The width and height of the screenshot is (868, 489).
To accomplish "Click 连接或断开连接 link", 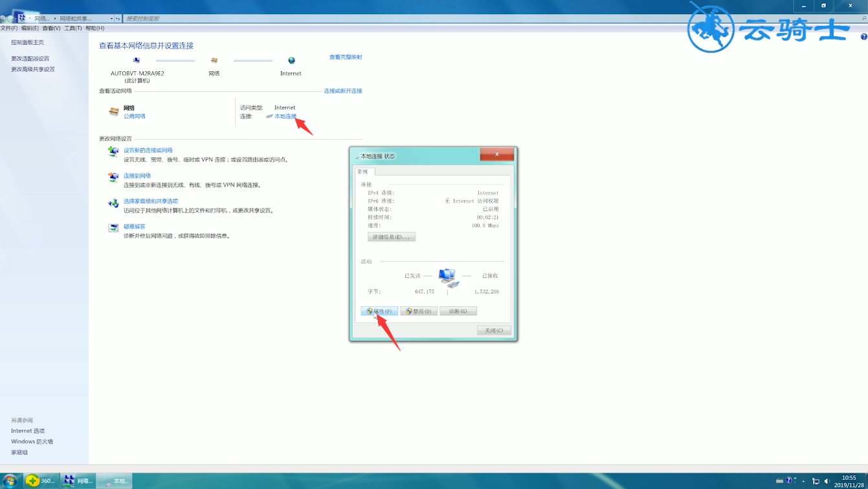I will (x=343, y=91).
